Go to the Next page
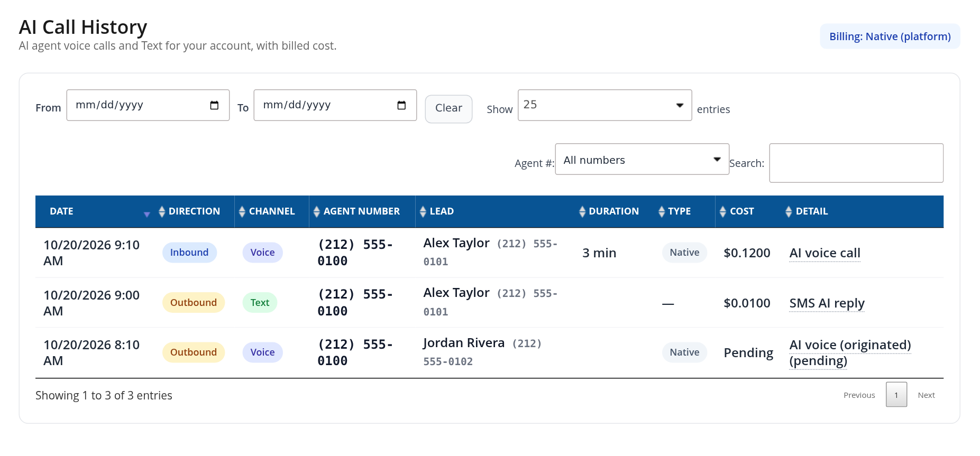This screenshot has height=456, width=980. 926,395
